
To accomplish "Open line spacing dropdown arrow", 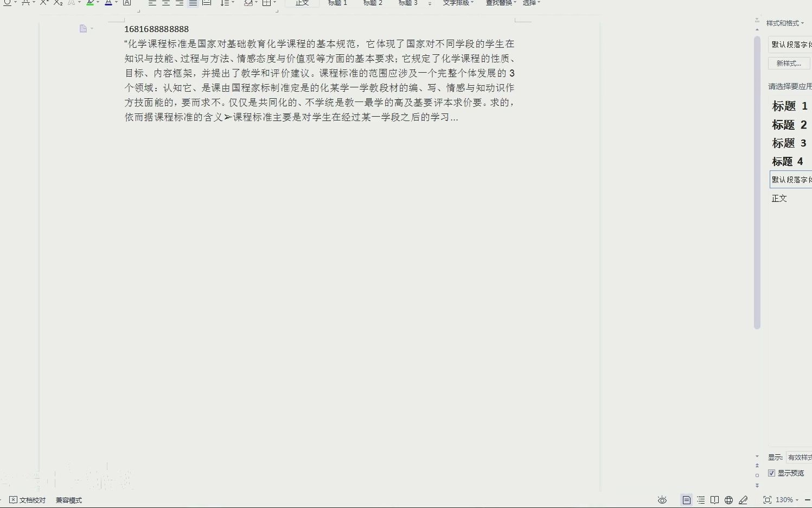I will (233, 2).
